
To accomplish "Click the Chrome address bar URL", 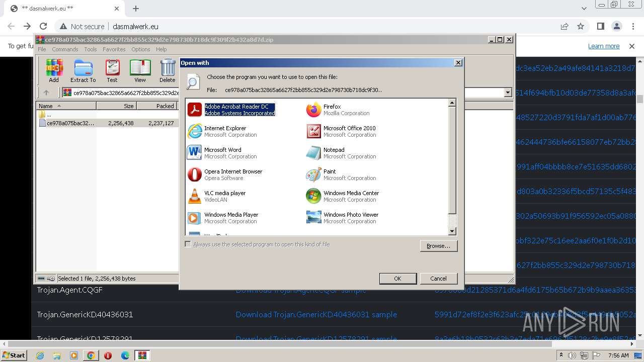I will [x=136, y=27].
